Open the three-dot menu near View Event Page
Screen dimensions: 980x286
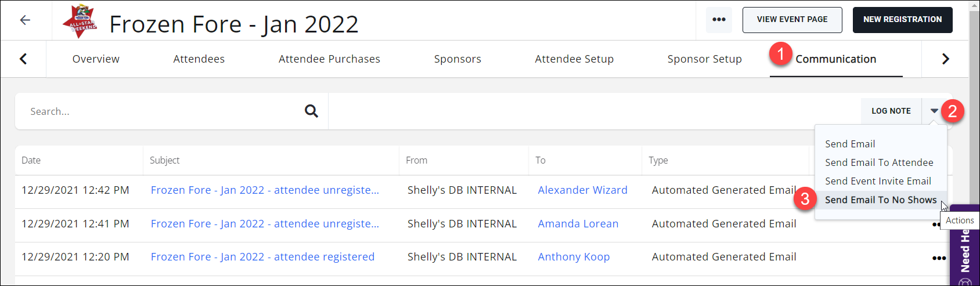719,20
